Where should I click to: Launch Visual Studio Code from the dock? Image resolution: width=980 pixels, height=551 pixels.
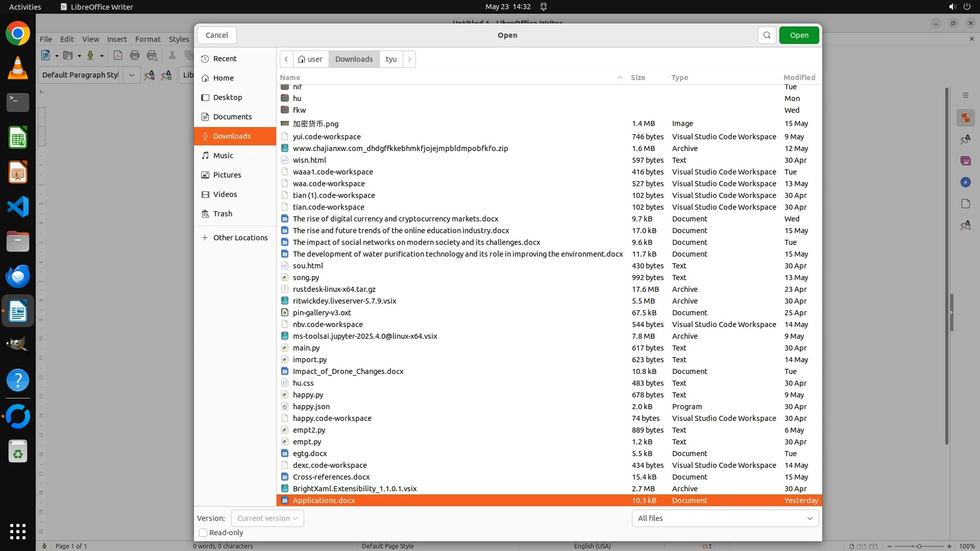18,207
